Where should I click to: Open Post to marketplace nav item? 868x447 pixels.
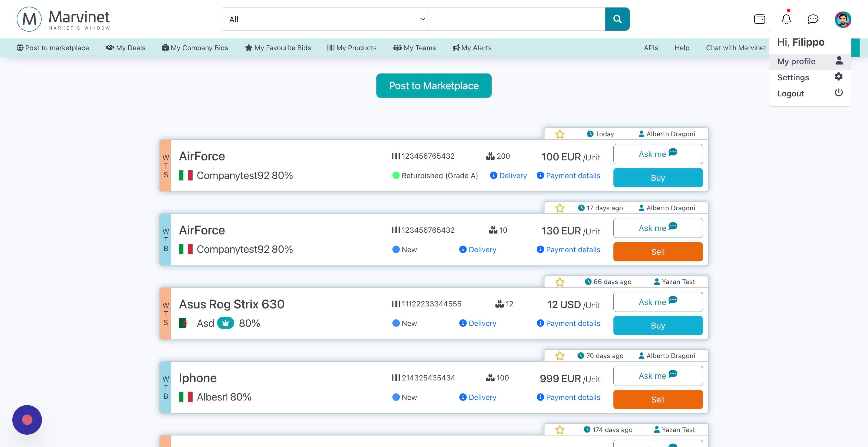pos(53,48)
